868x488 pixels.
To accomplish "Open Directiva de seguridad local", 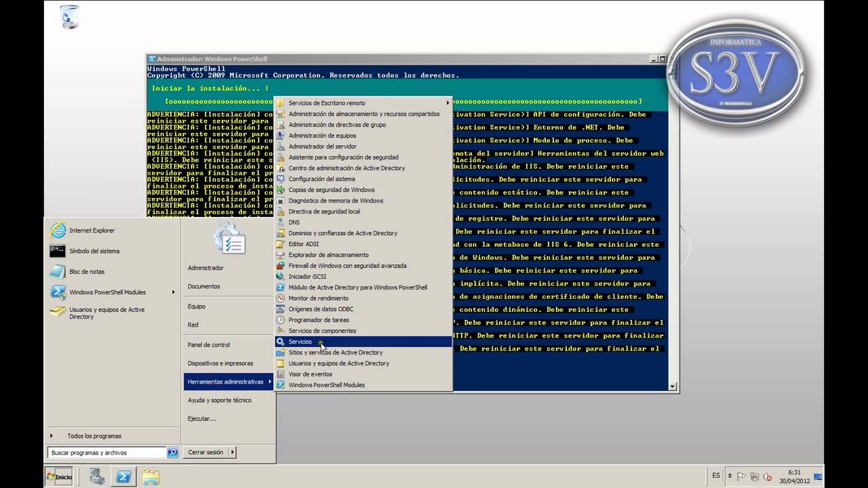I will pos(363,211).
